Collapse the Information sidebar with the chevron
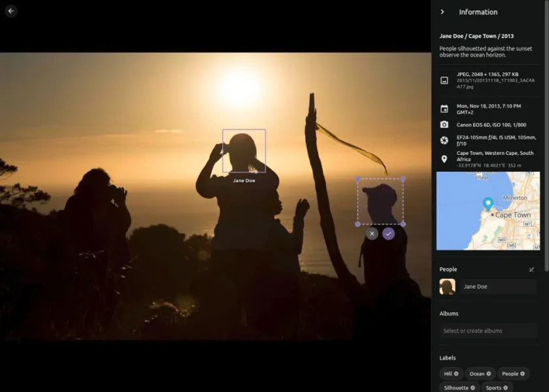Image resolution: width=549 pixels, height=392 pixels. click(442, 12)
